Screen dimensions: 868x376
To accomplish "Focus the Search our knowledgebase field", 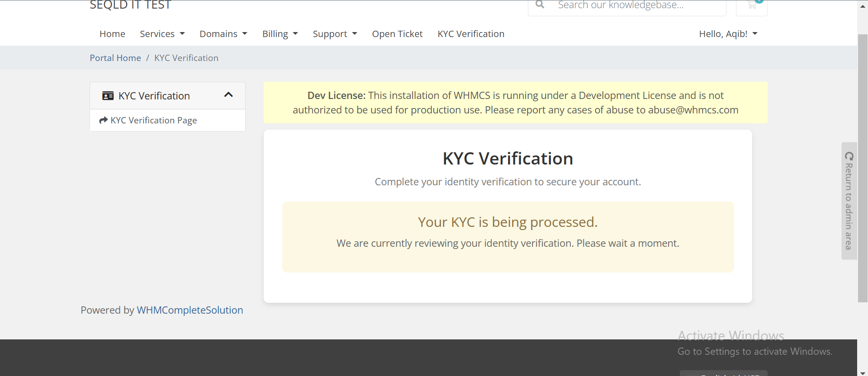I will (638, 5).
